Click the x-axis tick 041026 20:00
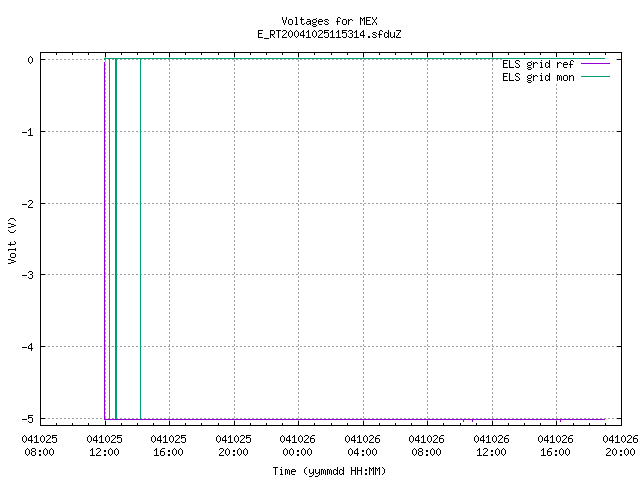Image resolution: width=640 pixels, height=480 pixels. pyautogui.click(x=620, y=446)
